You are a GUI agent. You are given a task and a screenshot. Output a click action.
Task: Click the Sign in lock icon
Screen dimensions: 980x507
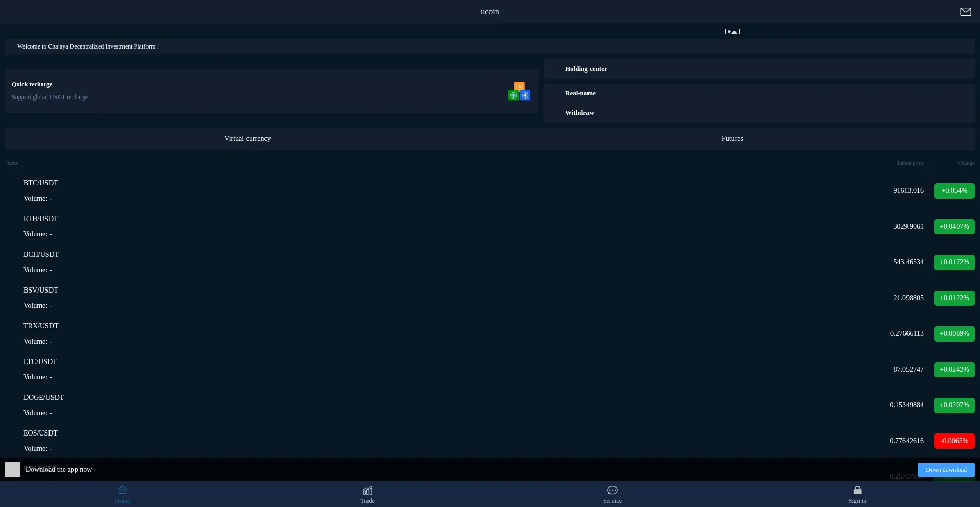click(857, 490)
